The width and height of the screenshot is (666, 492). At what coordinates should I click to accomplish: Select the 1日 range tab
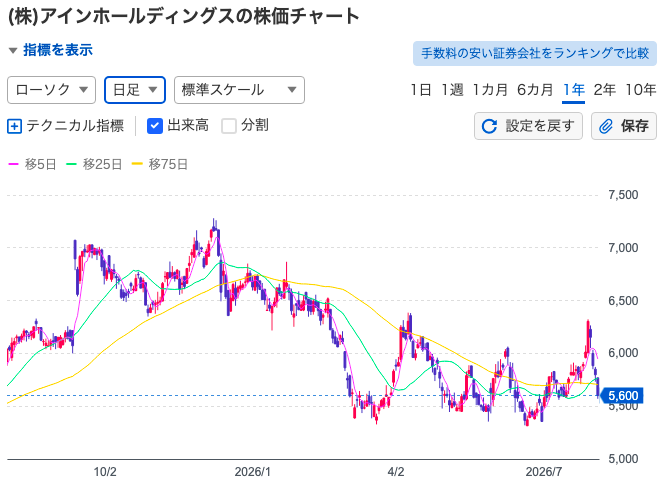(x=420, y=90)
